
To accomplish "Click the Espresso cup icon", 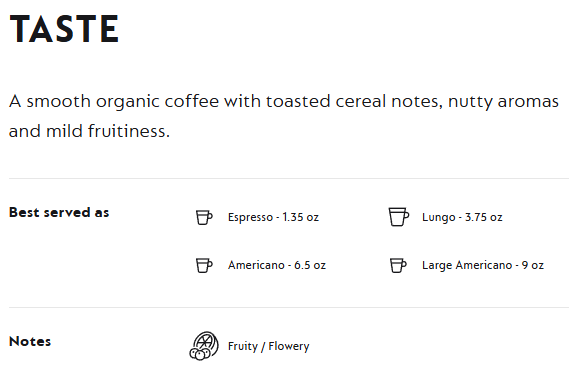I will click(x=204, y=217).
